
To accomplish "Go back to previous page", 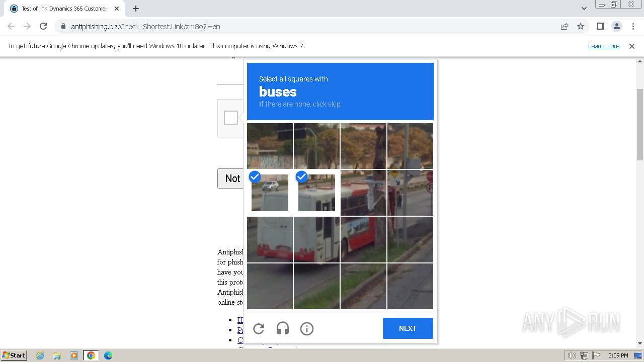I will [11, 26].
